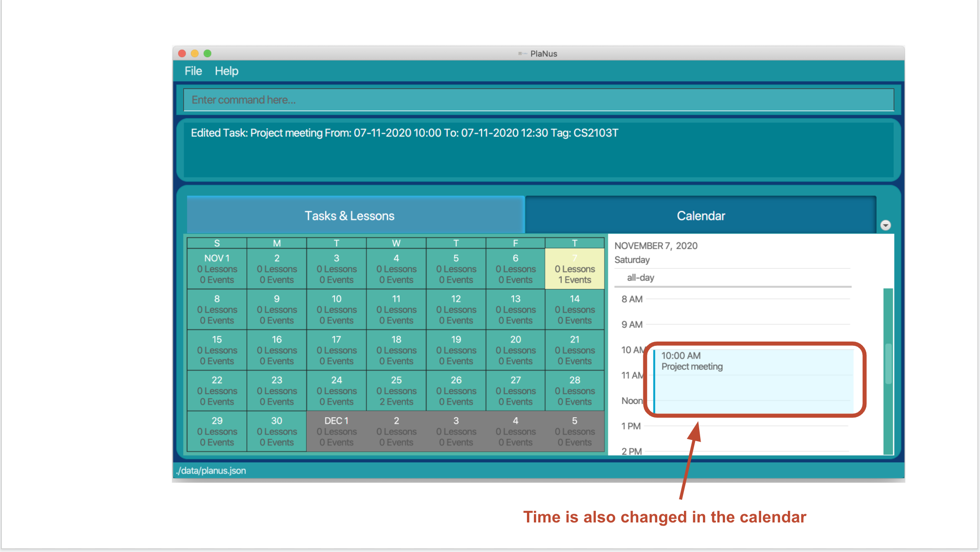
Task: Click the 'NOVEMBER 7, 2020' date heading
Action: click(656, 246)
